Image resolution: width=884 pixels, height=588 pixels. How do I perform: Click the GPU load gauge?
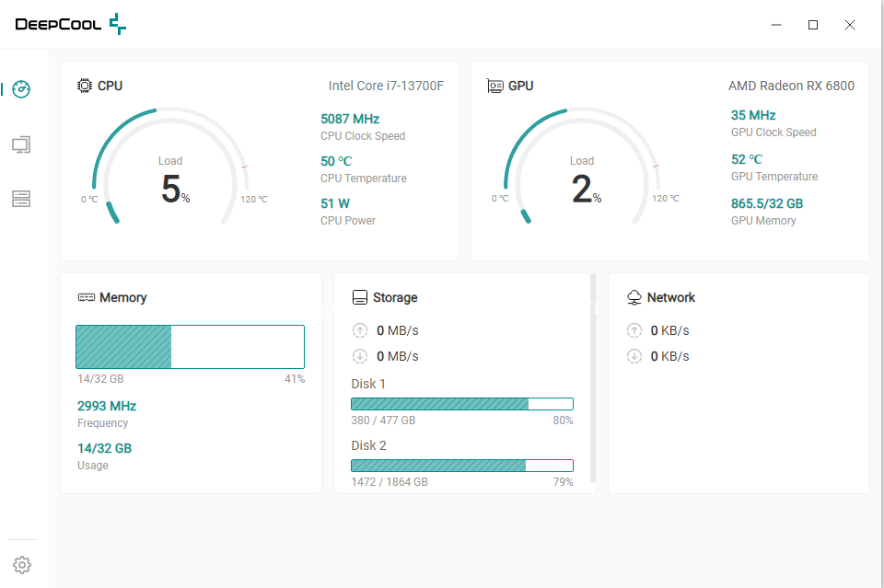pos(582,167)
